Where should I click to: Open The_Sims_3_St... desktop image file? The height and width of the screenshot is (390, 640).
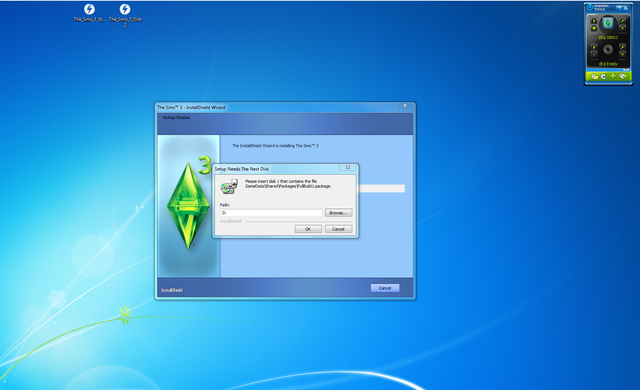(x=89, y=13)
